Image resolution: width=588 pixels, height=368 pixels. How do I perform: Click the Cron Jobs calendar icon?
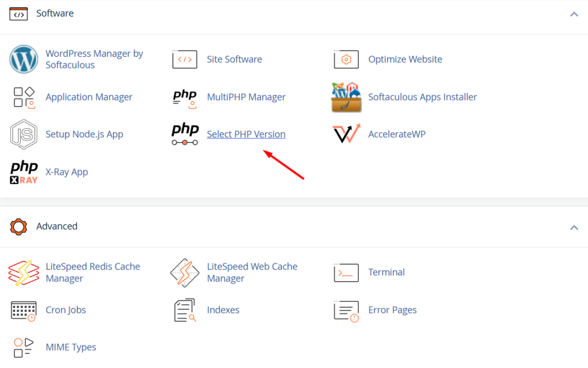[24, 310]
